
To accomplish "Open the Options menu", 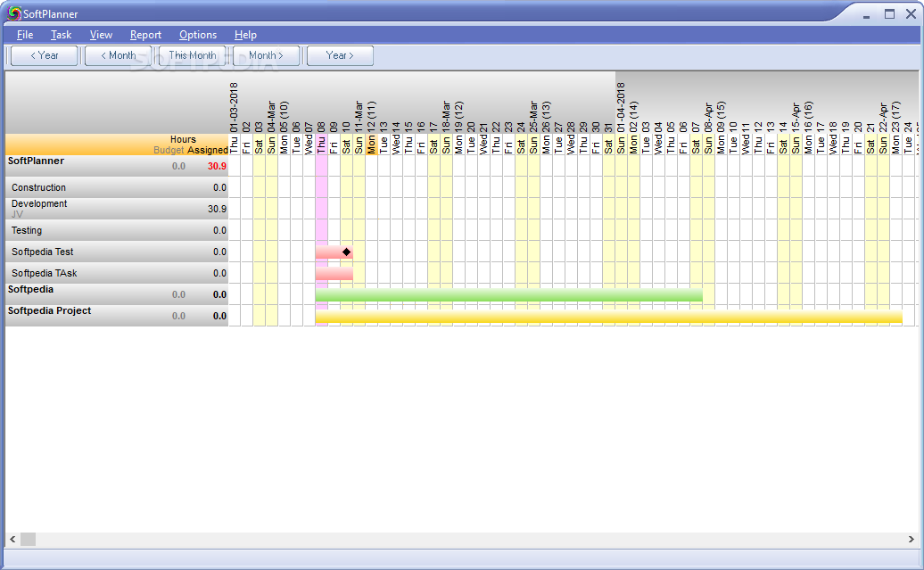I will click(x=198, y=35).
